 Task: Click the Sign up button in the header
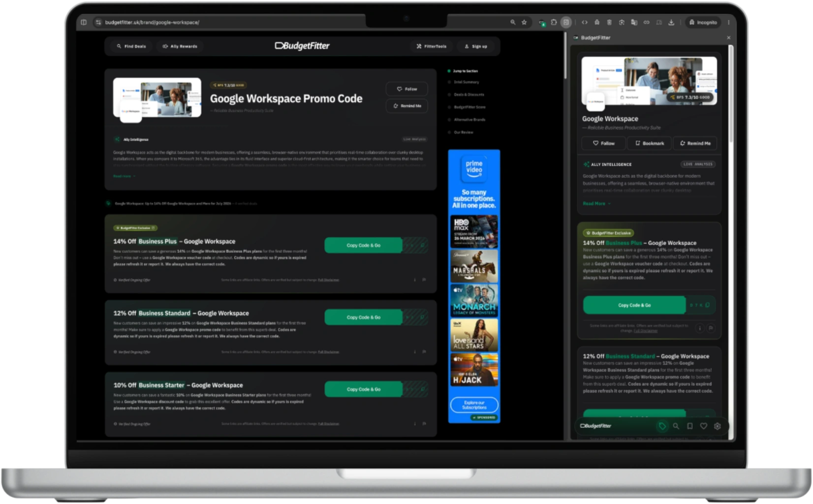click(x=476, y=46)
